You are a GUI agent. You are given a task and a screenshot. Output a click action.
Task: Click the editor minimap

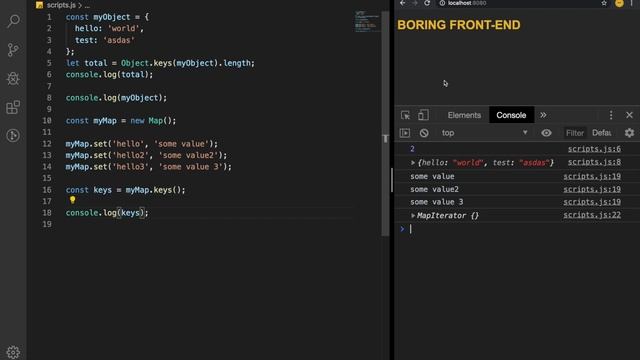pyautogui.click(x=367, y=22)
